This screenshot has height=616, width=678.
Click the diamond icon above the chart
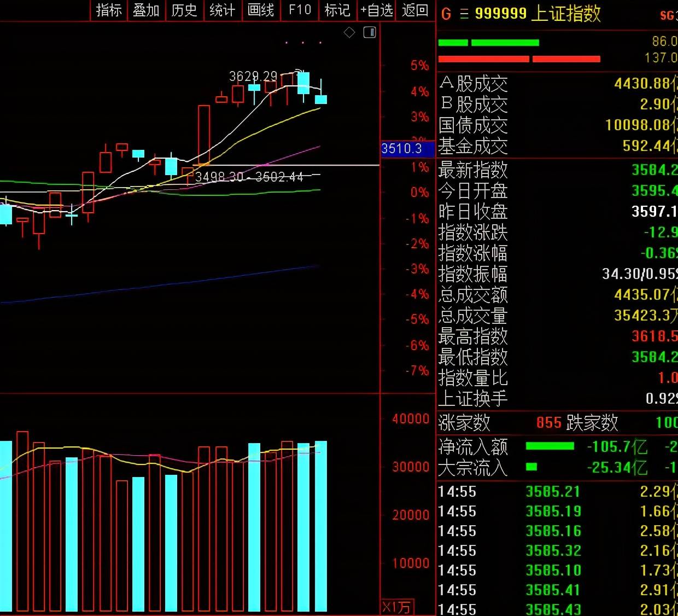pyautogui.click(x=349, y=33)
